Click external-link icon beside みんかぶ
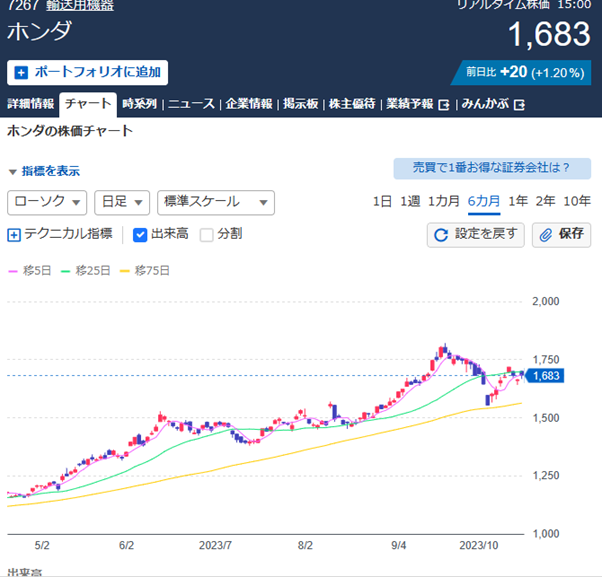Image resolution: width=602 pixels, height=577 pixels. 519,105
